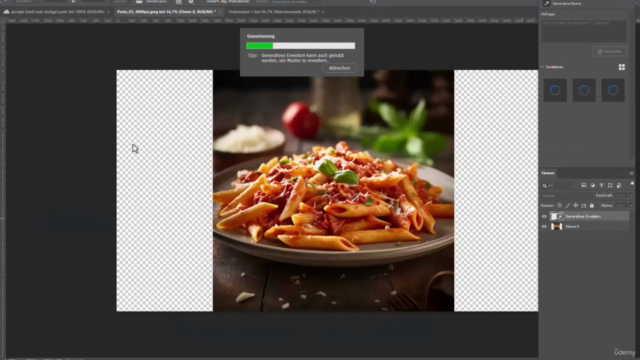The width and height of the screenshot is (640, 360).
Task: Select the third loading variation thumbnail
Action: (613, 90)
